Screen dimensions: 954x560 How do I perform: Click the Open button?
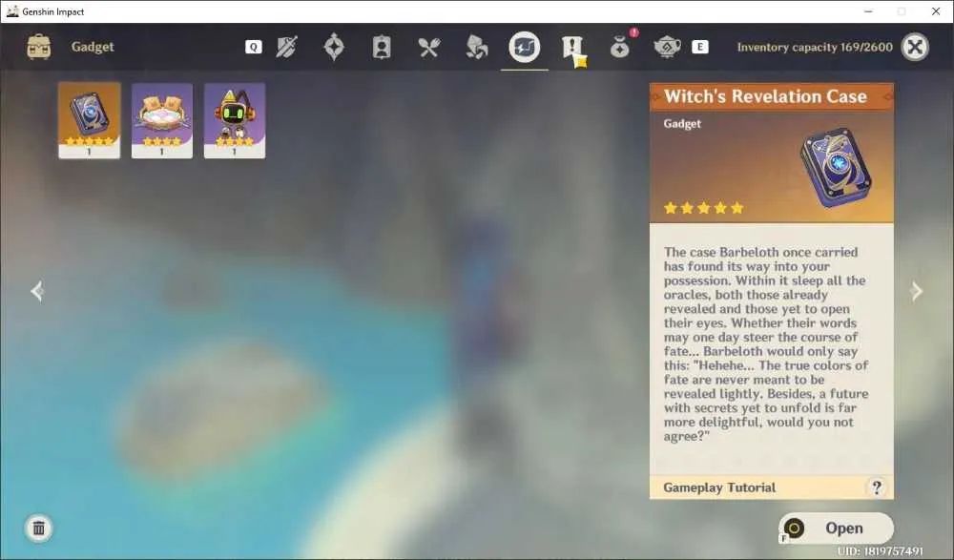[836, 528]
